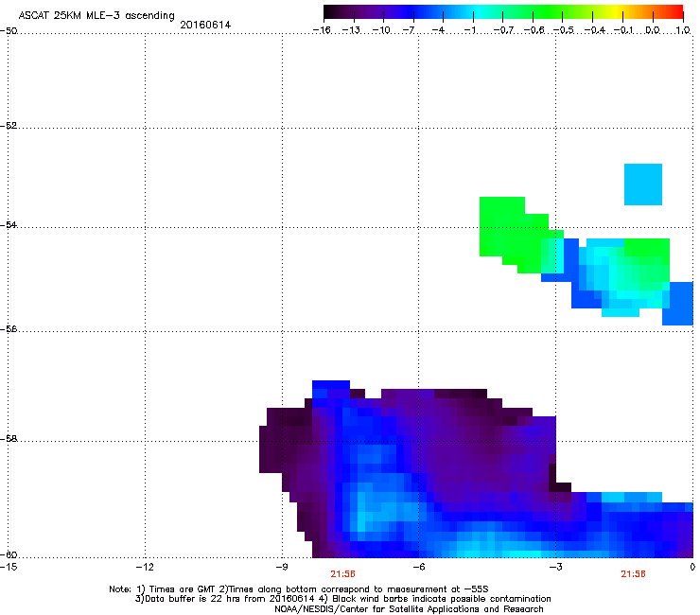Click the red time stamp between -3 and 0
The height and width of the screenshot is (615, 700).
click(633, 574)
